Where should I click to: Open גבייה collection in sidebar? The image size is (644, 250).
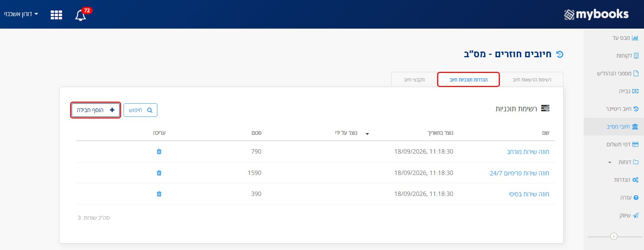(628, 91)
